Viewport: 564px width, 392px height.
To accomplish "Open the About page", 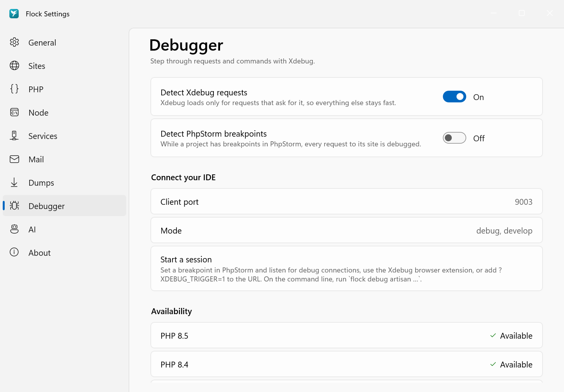I will pyautogui.click(x=64, y=252).
